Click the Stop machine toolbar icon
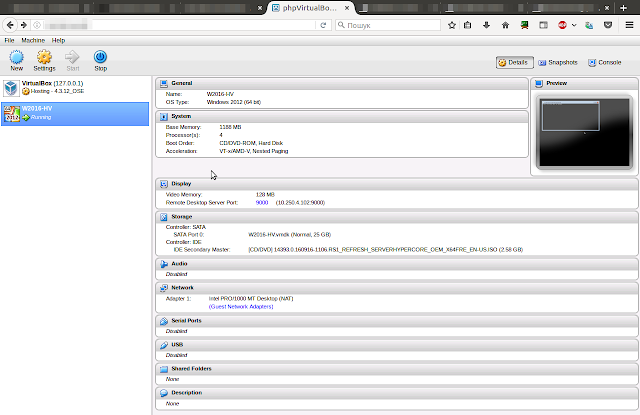Screen dimensions: 640x415 click(100, 58)
